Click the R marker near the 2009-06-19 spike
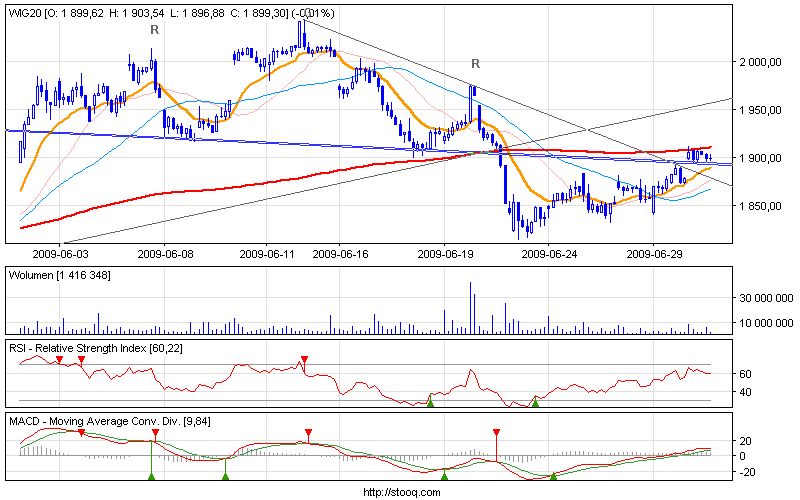Screen dimensions: 800x500 pos(475,64)
